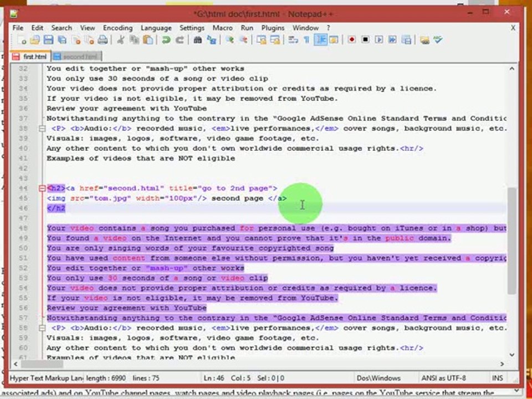Click the 'ANSI as UTF-8' status entry
The height and width of the screenshot is (399, 532).
tap(443, 378)
